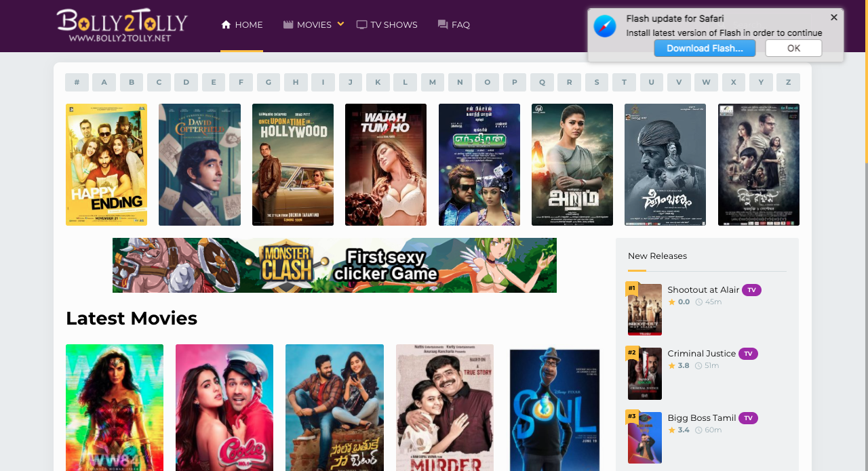Click the TV badge beside Criminal Justice
Viewport: 868px width, 471px height.
tap(748, 354)
